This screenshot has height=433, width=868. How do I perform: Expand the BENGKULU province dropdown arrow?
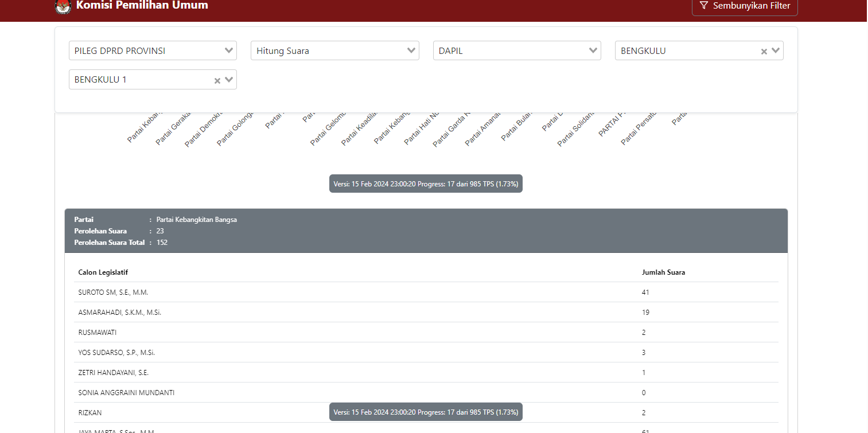pos(776,50)
